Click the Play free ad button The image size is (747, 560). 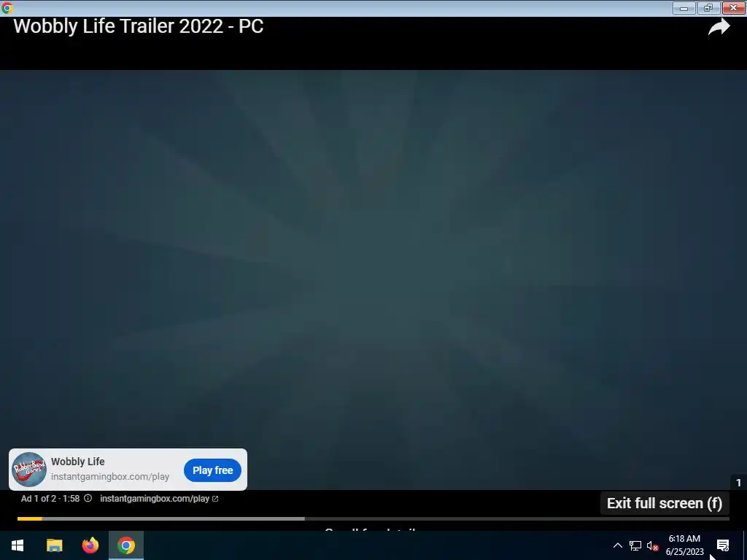[x=212, y=470]
